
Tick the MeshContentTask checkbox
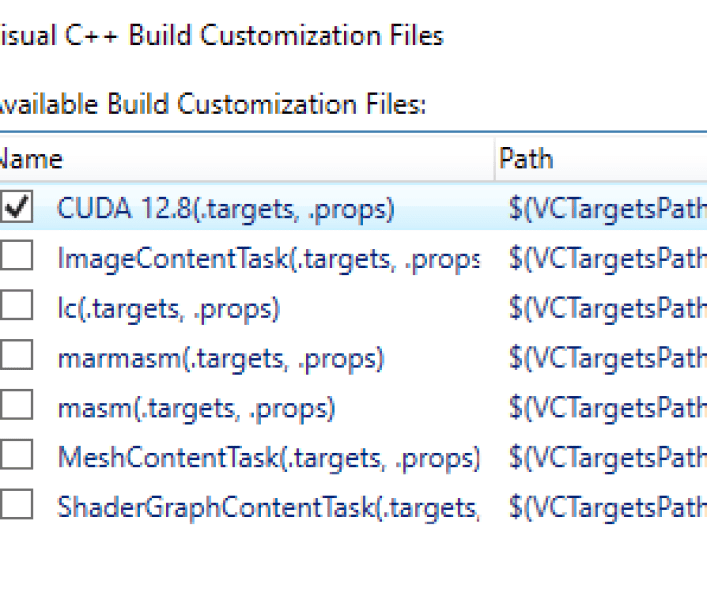pyautogui.click(x=17, y=457)
